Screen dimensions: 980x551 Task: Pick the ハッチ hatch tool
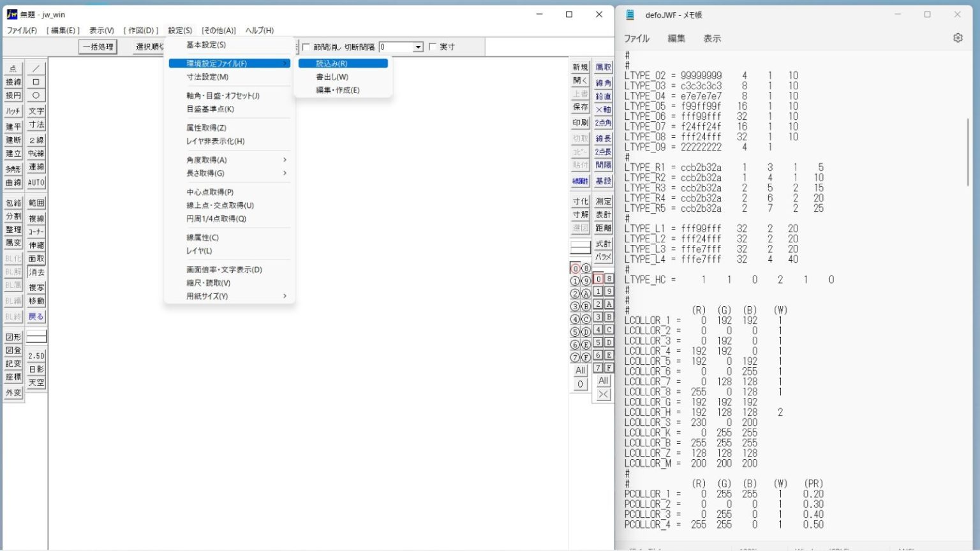13,111
